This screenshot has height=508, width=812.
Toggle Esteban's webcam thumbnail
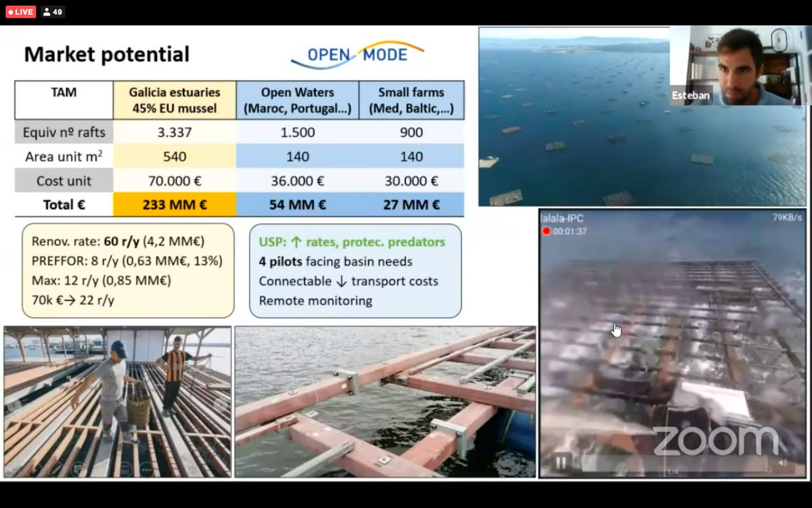pos(736,64)
